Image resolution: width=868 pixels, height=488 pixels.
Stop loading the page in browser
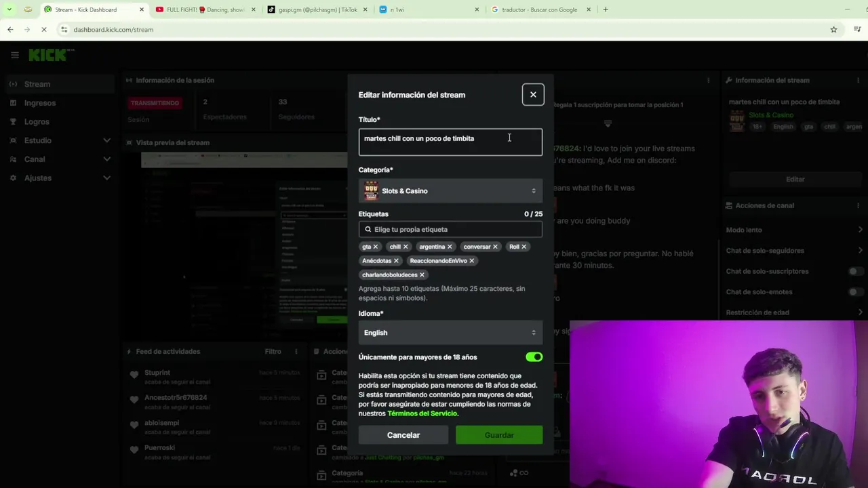(x=44, y=29)
